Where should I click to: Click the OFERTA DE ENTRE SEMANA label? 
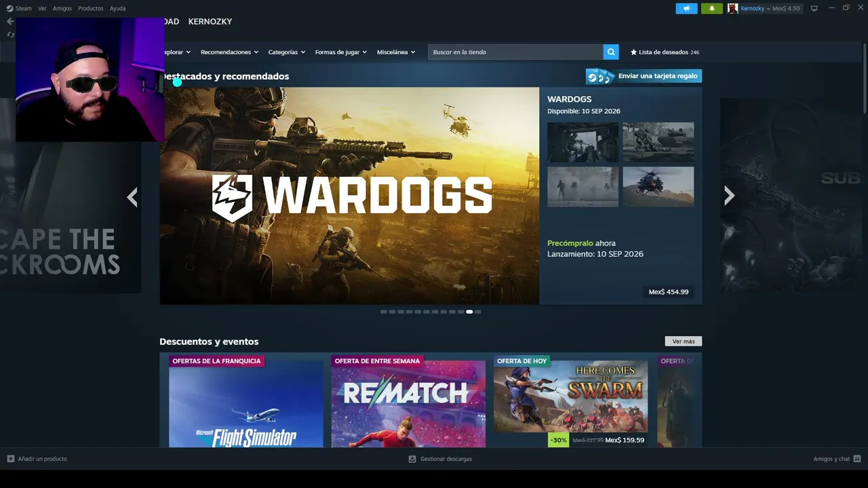(x=377, y=361)
